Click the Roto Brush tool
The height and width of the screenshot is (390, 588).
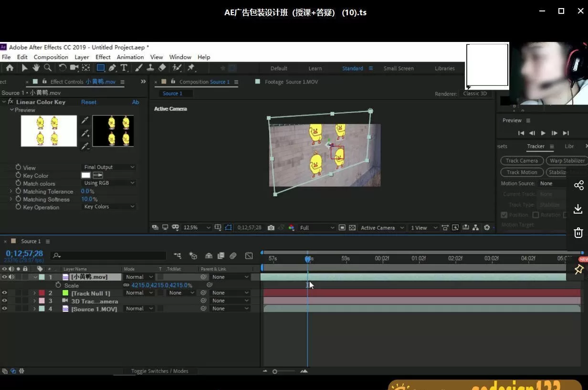177,68
